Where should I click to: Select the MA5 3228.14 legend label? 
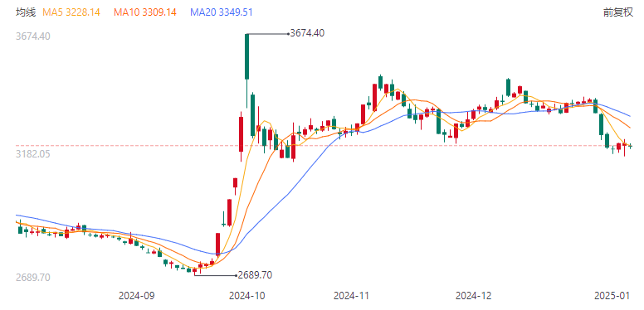(x=71, y=12)
